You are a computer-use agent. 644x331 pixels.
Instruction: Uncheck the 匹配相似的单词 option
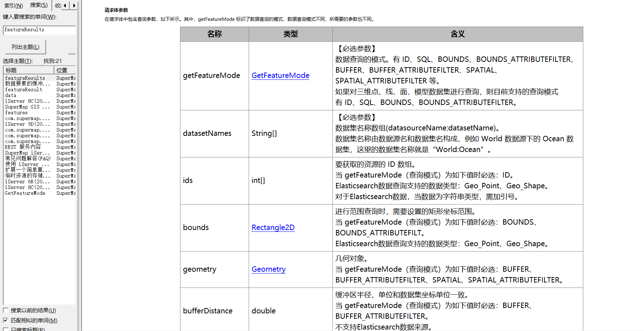[6, 321]
